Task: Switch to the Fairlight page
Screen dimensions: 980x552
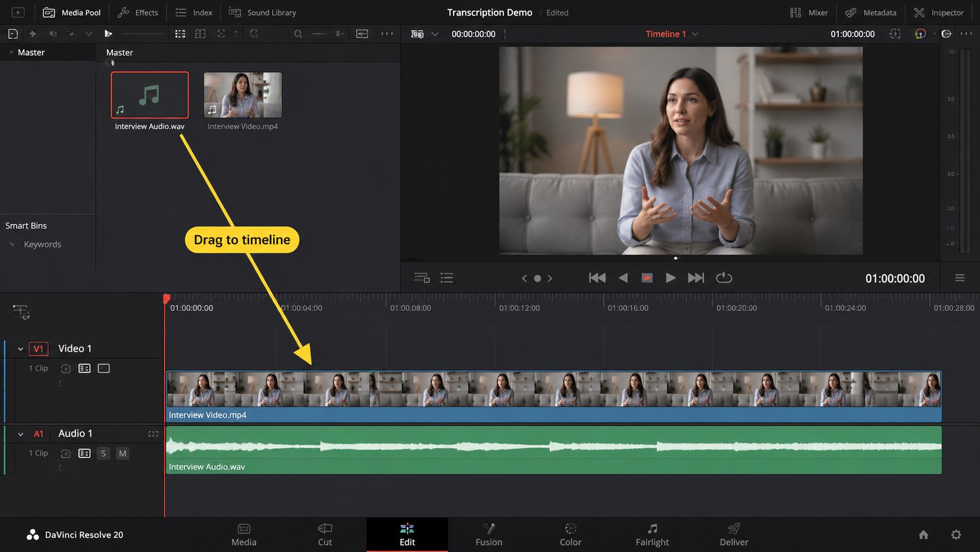Action: pyautogui.click(x=652, y=534)
